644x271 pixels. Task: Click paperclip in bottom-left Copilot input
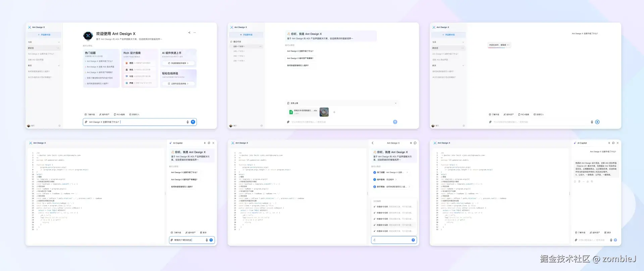tap(172, 240)
